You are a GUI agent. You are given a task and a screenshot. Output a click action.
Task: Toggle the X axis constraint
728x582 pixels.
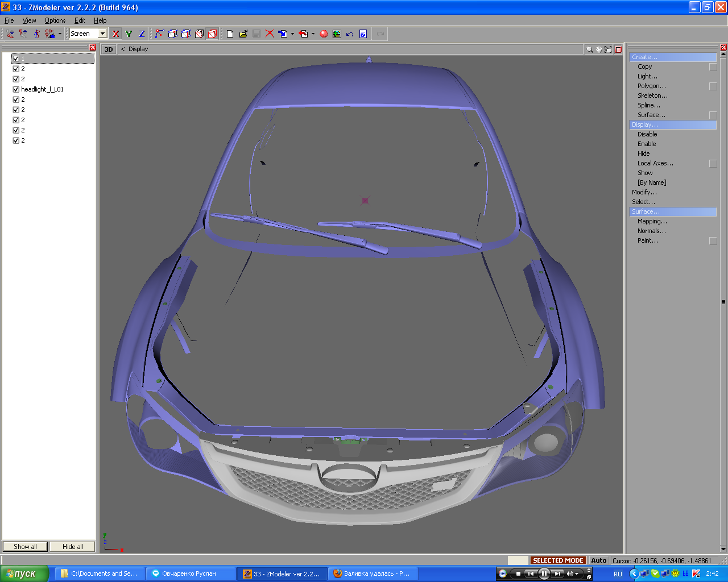click(x=116, y=34)
